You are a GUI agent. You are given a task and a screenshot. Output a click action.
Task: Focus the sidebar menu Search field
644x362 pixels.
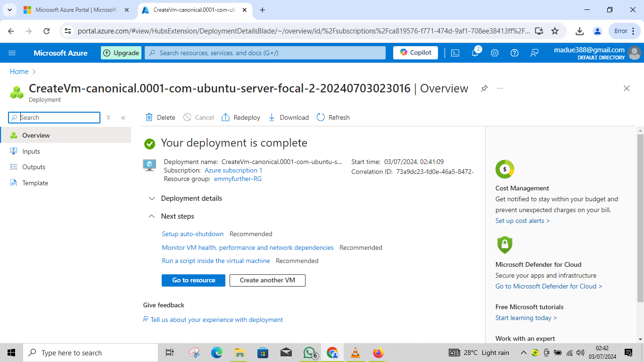(54, 117)
